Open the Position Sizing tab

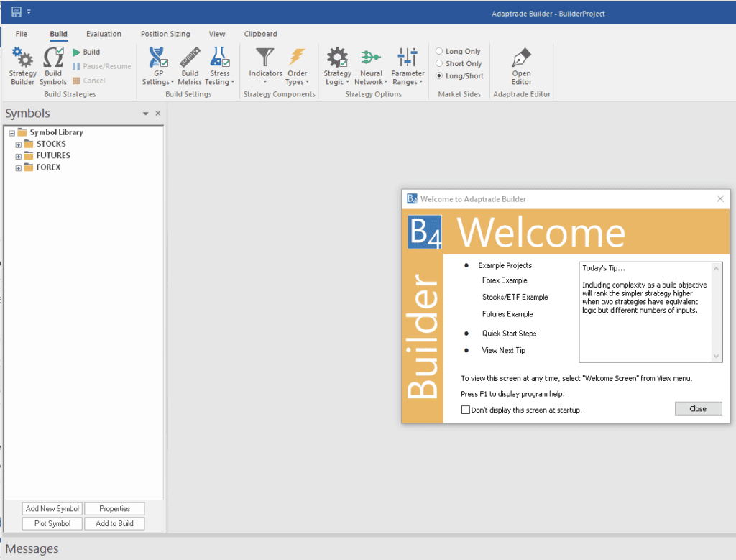click(165, 34)
